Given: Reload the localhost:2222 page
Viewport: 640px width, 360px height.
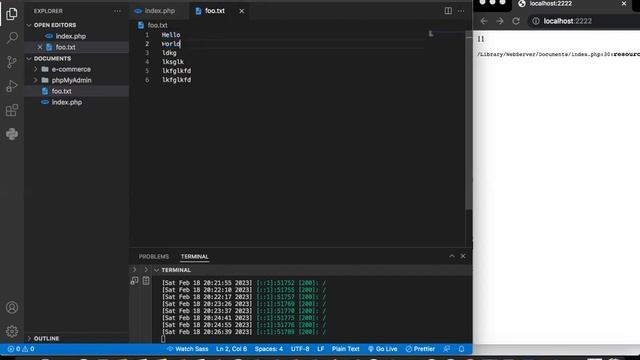Looking at the screenshot, I should (x=516, y=21).
